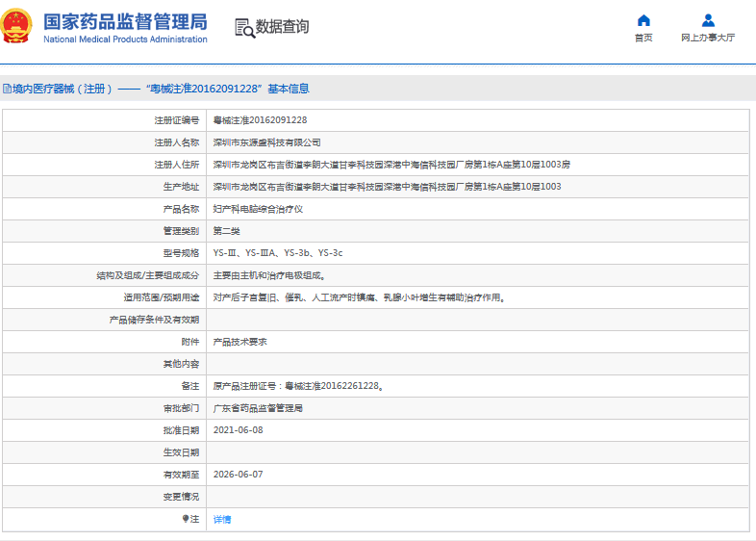The width and height of the screenshot is (756, 541).
Task: Click 结构及组成/主要组成成分 label
Action: 147,275
